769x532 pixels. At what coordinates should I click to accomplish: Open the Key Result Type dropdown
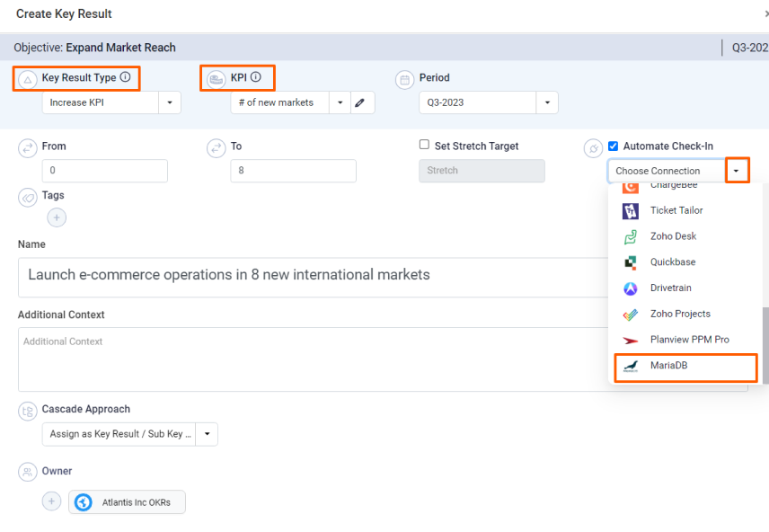[170, 102]
